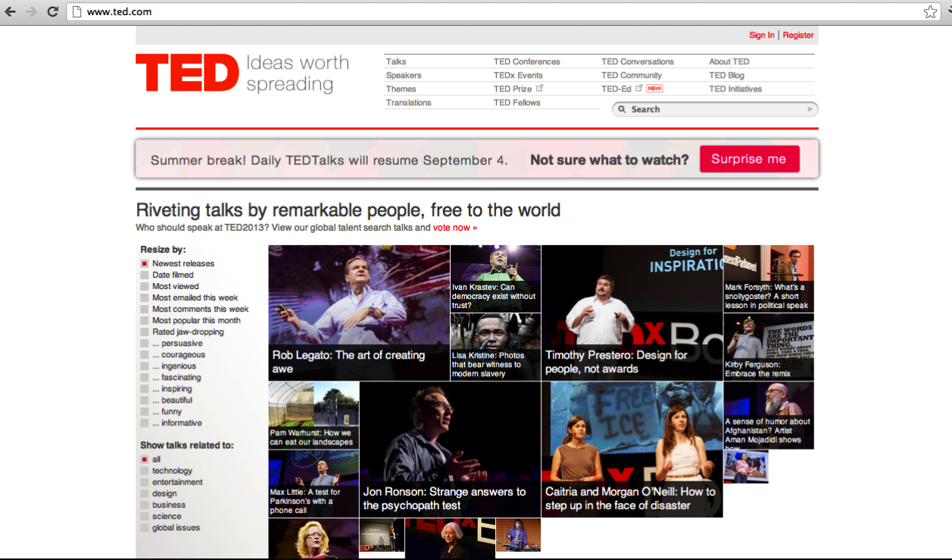Screen dimensions: 952x560
Task: Click the browser back arrow
Action: point(11,11)
